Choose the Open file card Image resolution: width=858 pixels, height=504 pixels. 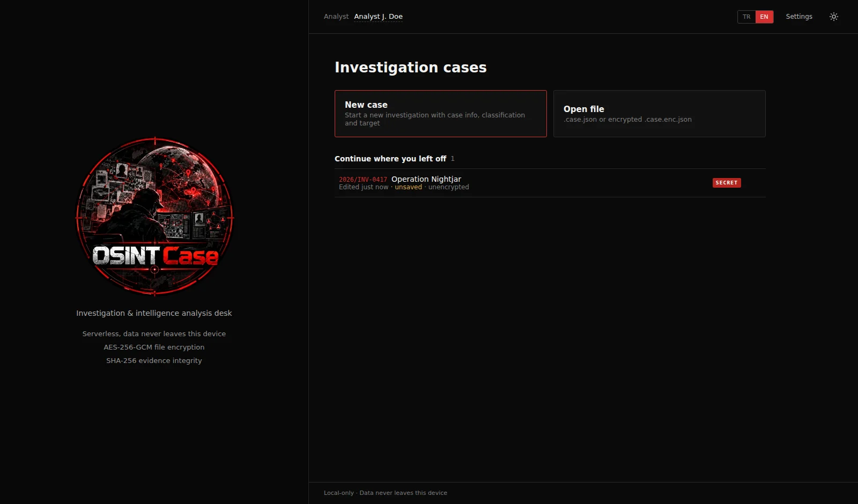click(x=660, y=114)
